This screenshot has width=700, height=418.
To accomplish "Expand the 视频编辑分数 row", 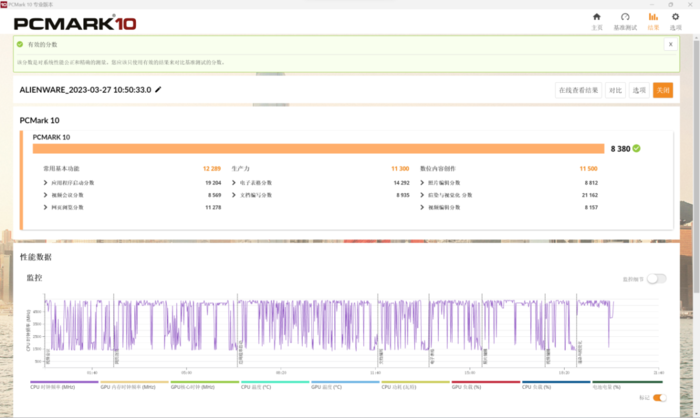I will pos(422,207).
